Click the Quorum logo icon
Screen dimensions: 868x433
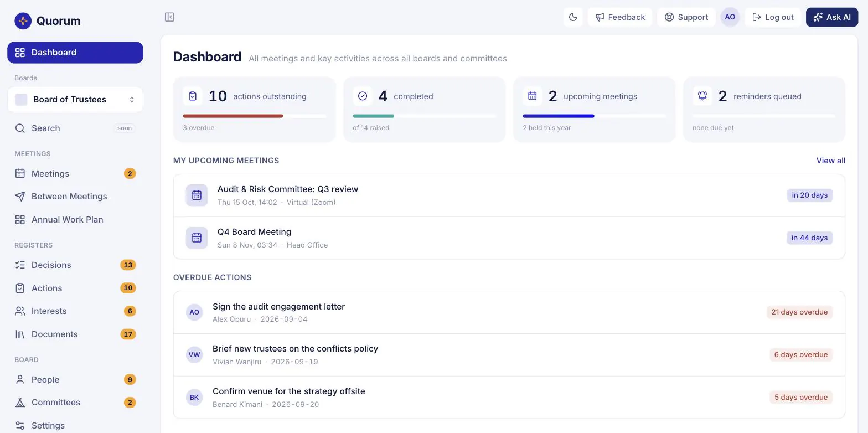[x=23, y=21]
